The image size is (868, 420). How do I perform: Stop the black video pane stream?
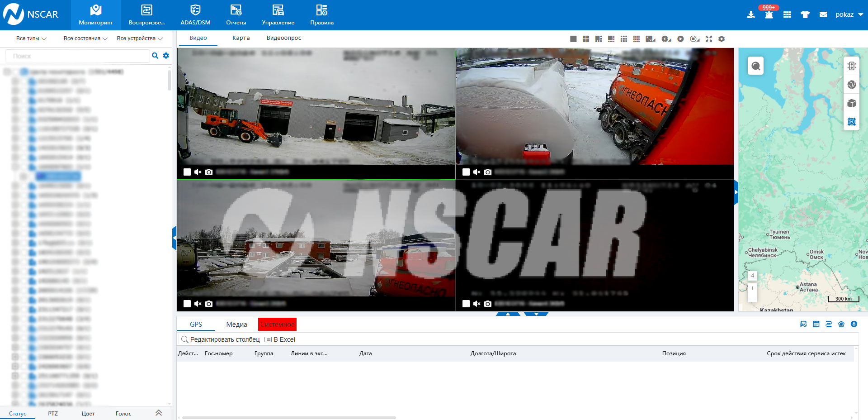[466, 304]
